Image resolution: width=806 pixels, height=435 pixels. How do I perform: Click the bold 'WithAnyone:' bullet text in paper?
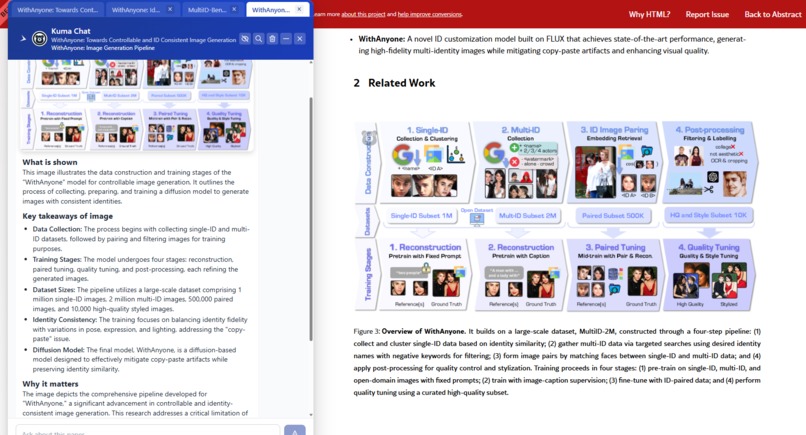coord(381,39)
